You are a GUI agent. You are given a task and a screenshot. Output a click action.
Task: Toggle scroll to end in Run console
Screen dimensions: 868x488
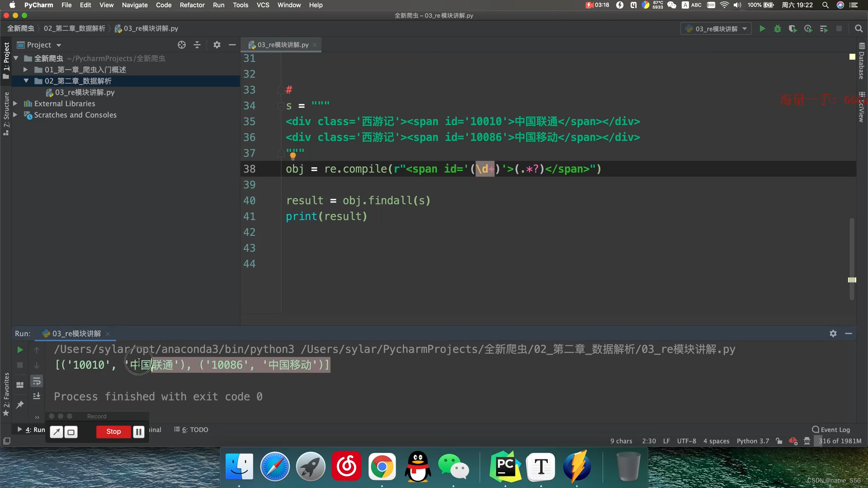[x=37, y=396]
